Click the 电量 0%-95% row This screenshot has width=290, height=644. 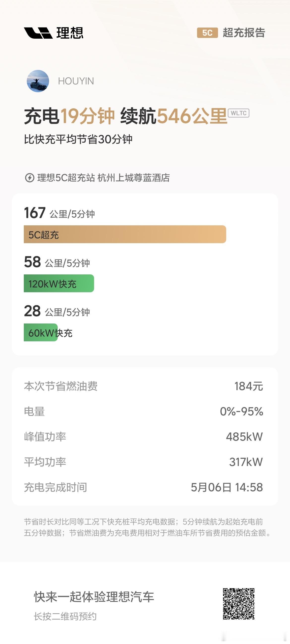pos(144,411)
